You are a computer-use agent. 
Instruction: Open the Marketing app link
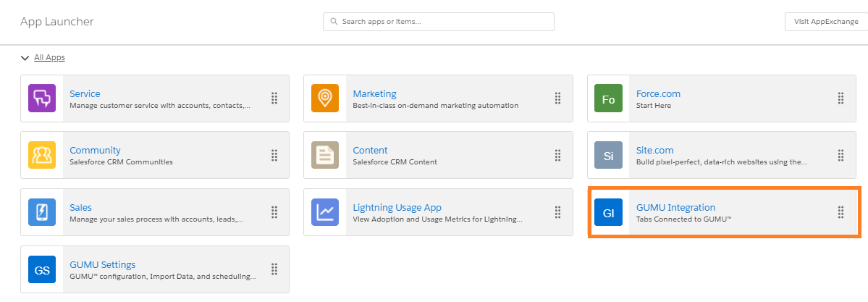pos(375,93)
